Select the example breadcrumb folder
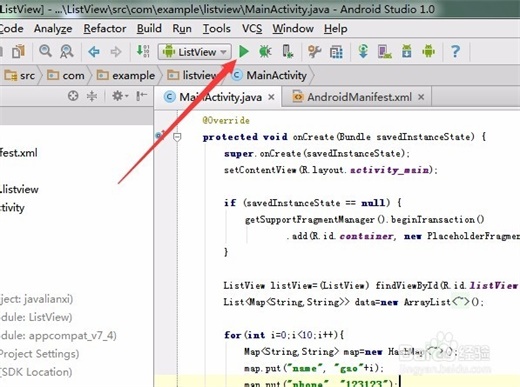 (126, 76)
